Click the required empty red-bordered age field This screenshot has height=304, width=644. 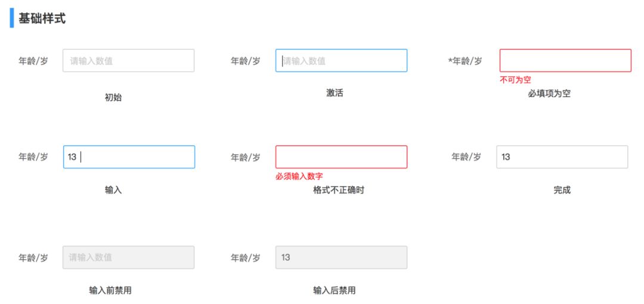coord(565,61)
